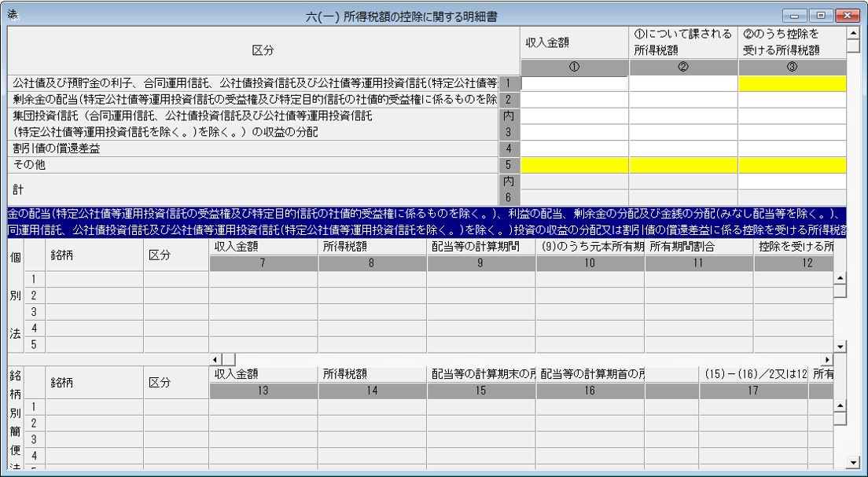The width and height of the screenshot is (868, 477).
Task: Select 割引債の償還差益 row 収入金額 cell
Action: coord(574,149)
